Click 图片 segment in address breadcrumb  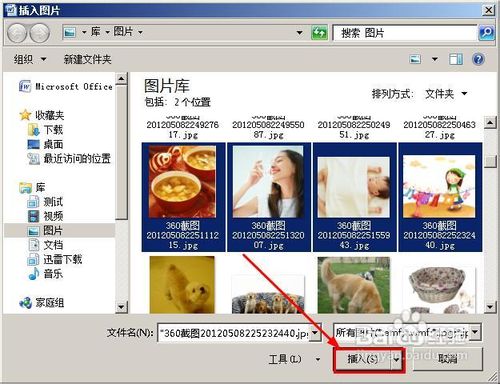click(x=123, y=32)
